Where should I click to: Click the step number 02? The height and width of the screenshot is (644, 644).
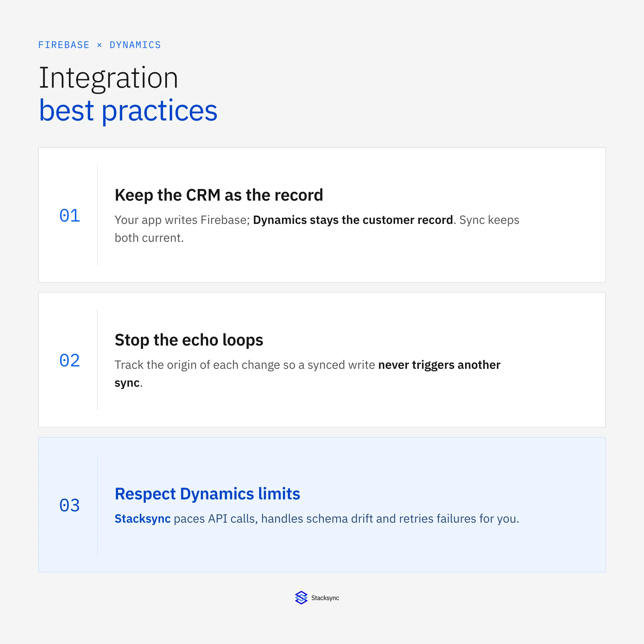[x=70, y=360]
